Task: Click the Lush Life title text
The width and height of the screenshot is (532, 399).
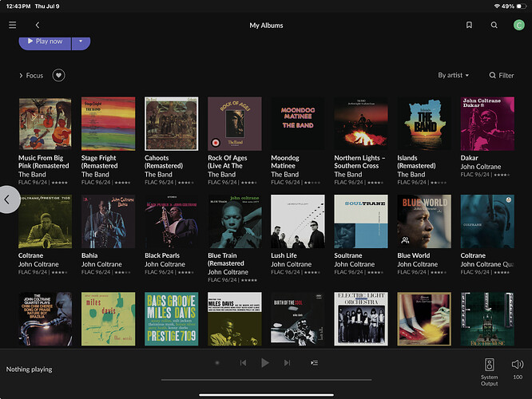Action: coord(284,255)
